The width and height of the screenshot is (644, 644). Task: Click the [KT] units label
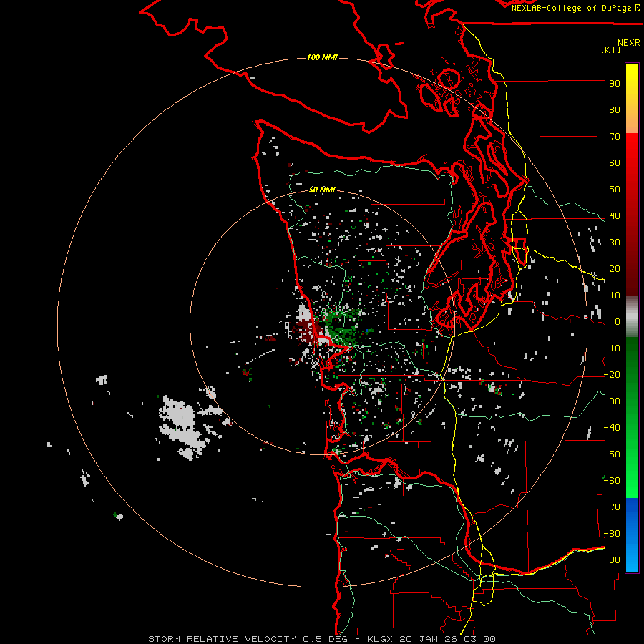tap(610, 49)
